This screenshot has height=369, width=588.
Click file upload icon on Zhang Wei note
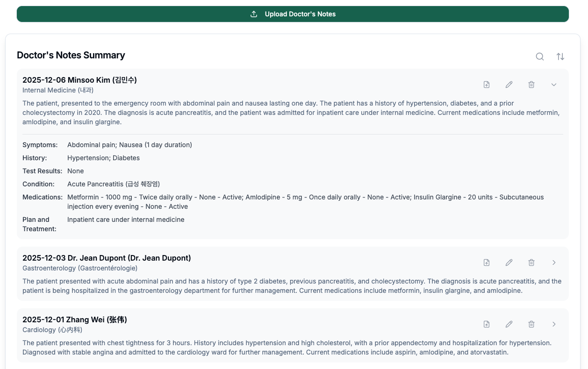pos(487,324)
